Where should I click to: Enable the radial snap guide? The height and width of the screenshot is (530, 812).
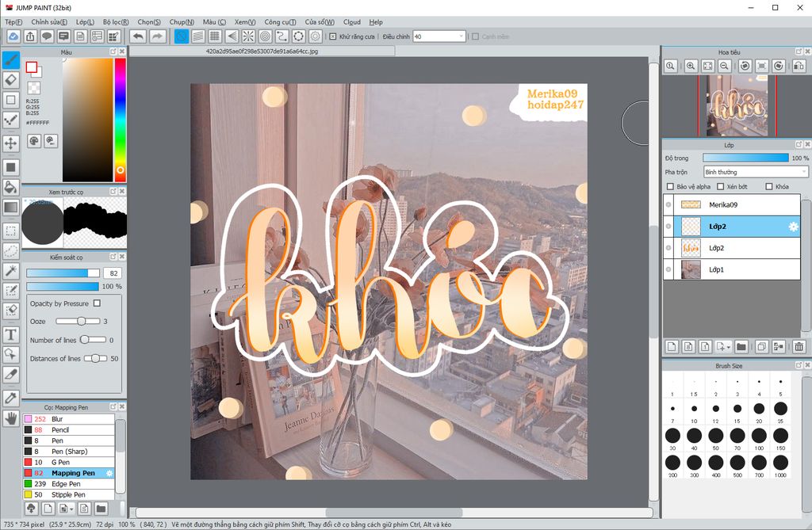coord(248,36)
